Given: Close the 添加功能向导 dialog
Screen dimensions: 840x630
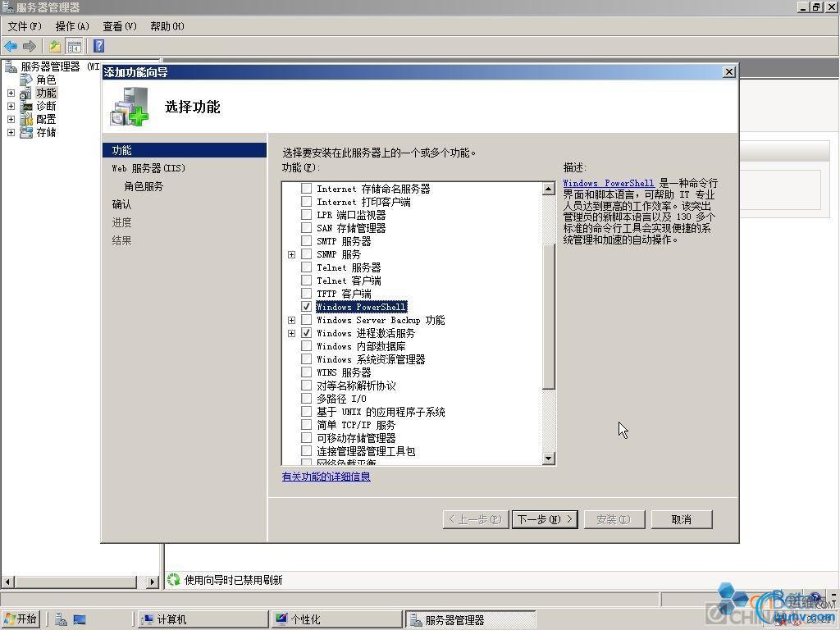Looking at the screenshot, I should (728, 72).
